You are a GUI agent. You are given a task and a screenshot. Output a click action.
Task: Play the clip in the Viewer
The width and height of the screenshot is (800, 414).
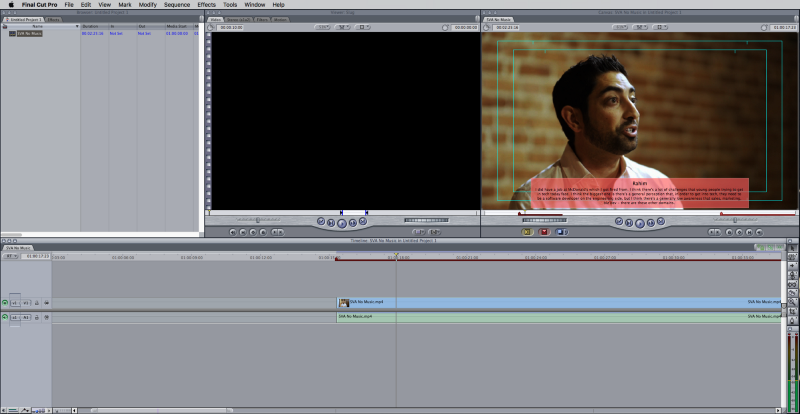tap(342, 224)
